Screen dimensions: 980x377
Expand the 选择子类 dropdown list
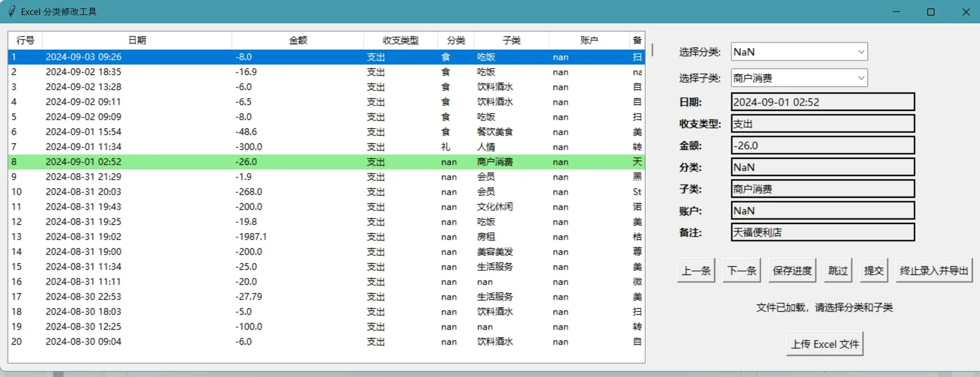(x=861, y=78)
